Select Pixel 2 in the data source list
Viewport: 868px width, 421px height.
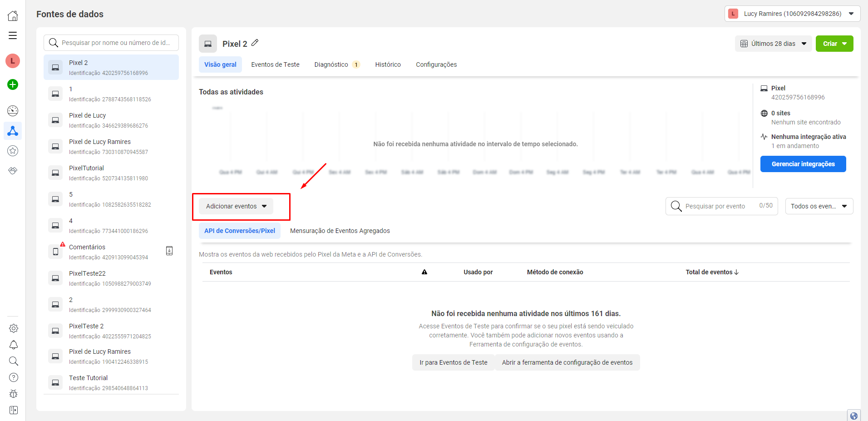click(x=111, y=67)
